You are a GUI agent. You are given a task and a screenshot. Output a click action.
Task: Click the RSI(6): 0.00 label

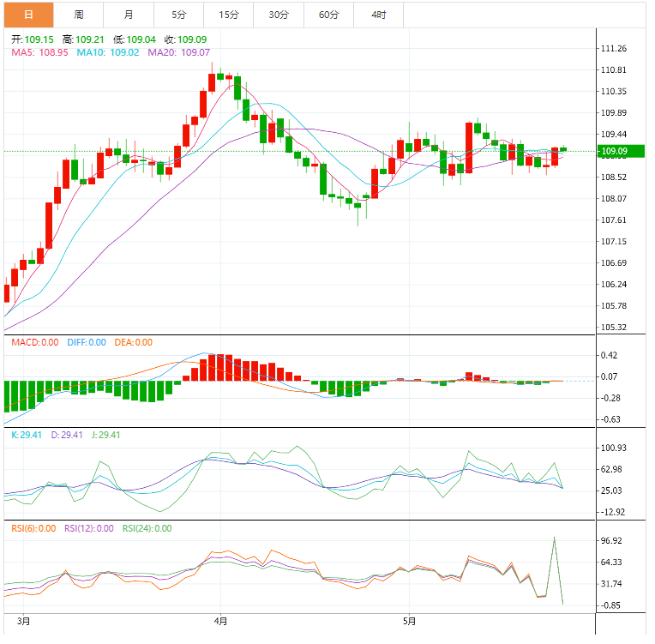(33, 528)
